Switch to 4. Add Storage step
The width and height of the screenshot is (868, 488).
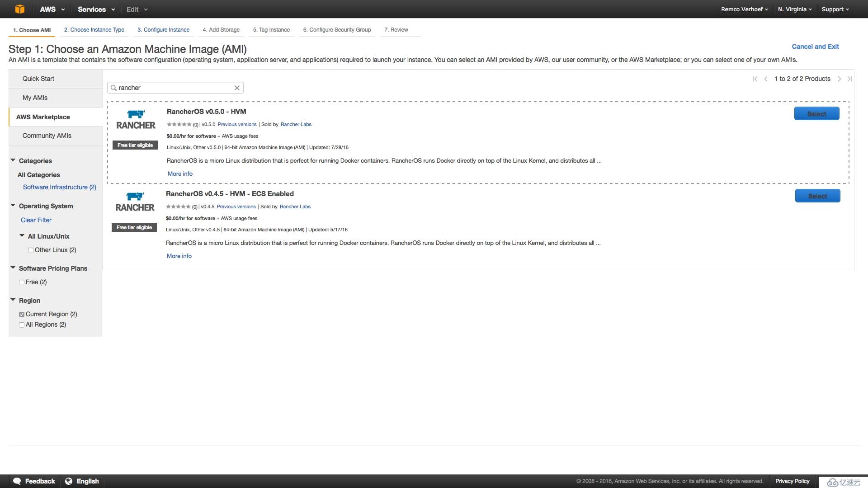[221, 30]
